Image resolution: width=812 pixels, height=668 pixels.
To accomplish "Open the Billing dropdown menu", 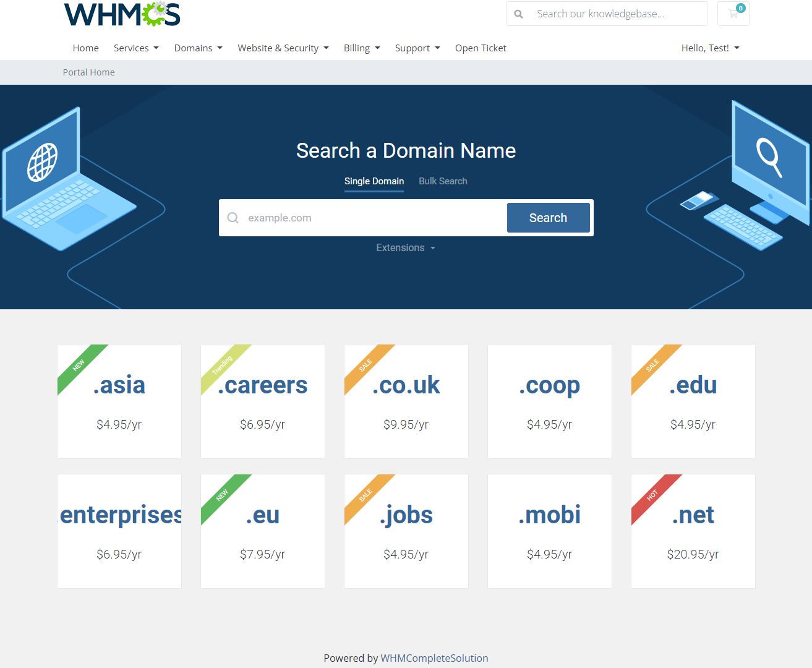I will pyautogui.click(x=362, y=48).
